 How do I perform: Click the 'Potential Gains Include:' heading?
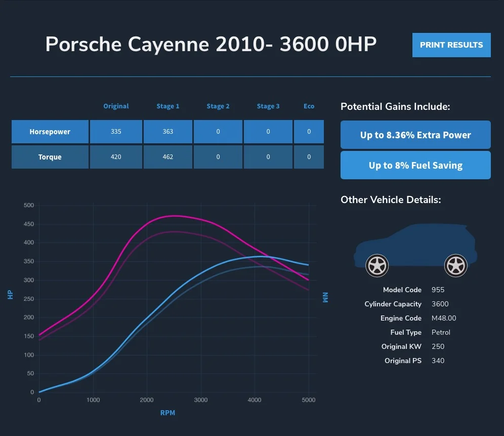pos(395,106)
